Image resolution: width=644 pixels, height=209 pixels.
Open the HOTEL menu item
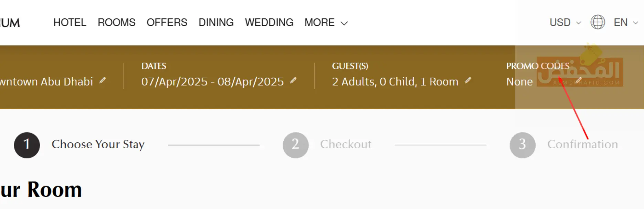[x=70, y=22]
